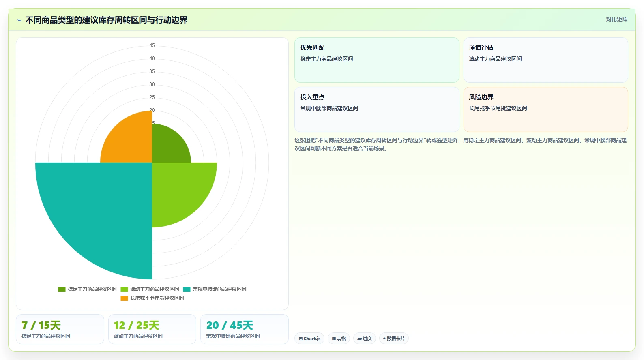The height and width of the screenshot is (360, 644).
Task: Toggle the 波动主力商品建议区间 legend swatch
Action: point(124,289)
